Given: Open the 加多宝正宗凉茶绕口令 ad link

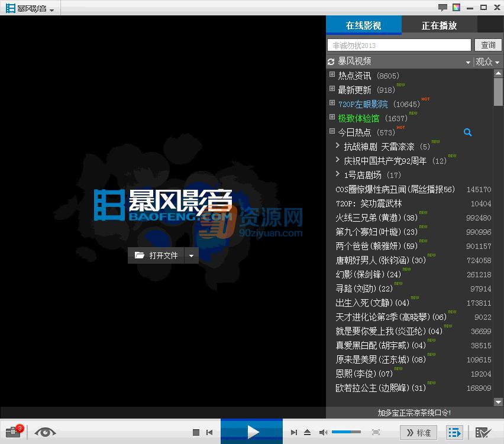Looking at the screenshot, I should tap(414, 413).
